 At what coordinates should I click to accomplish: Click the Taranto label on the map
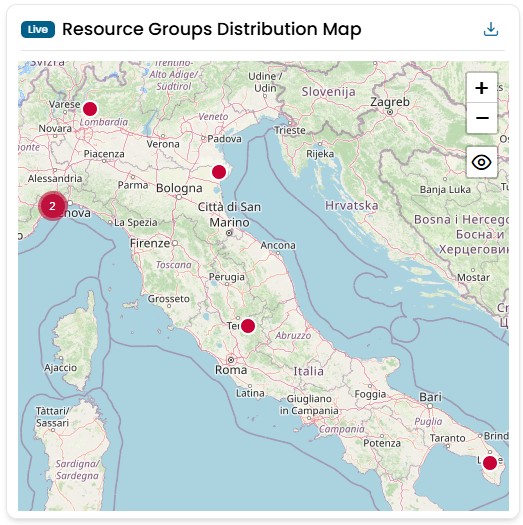pos(447,438)
